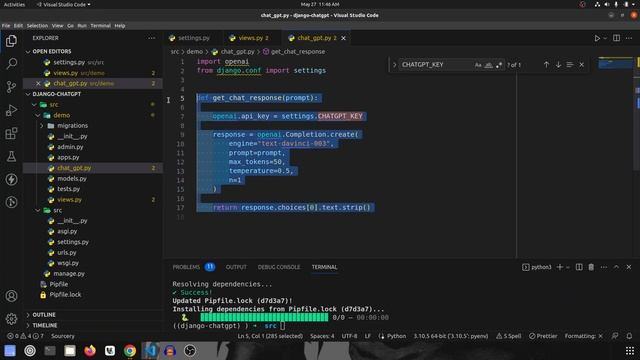Close the find widget
Image resolution: width=640 pixels, height=360 pixels.
tap(582, 64)
